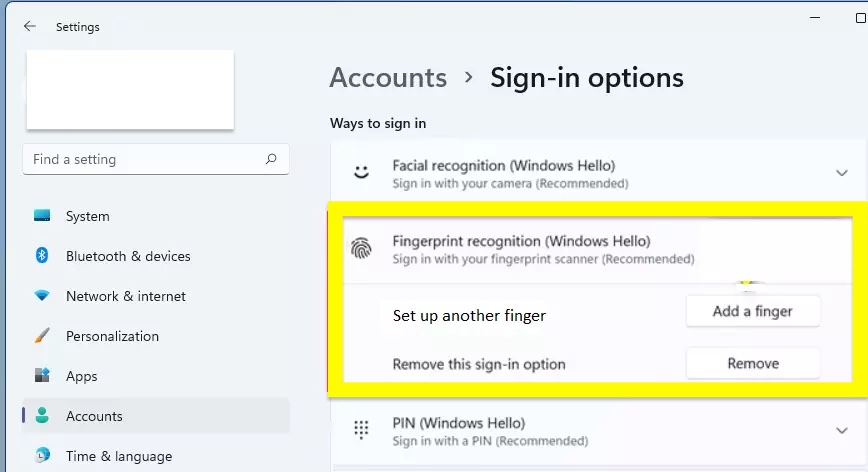
Task: Click the Personalization paintbrush icon
Action: pos(42,335)
